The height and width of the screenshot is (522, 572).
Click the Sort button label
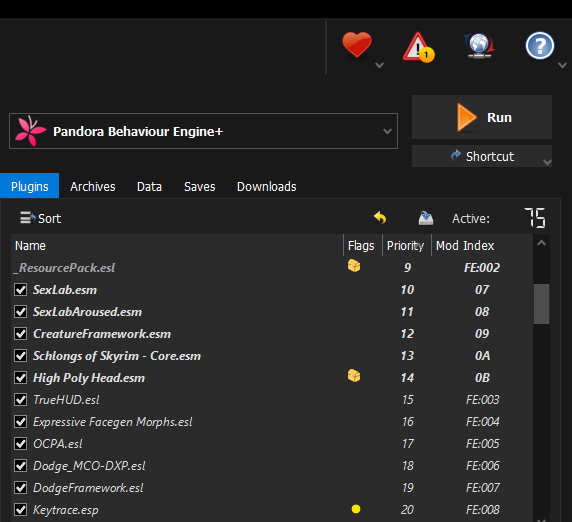(50, 219)
